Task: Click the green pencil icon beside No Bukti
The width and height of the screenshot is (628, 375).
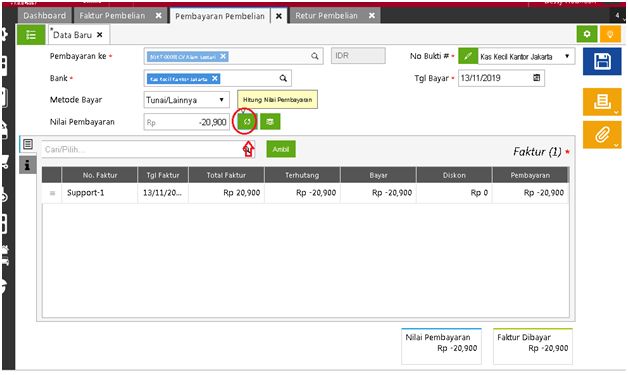Action: [x=468, y=56]
